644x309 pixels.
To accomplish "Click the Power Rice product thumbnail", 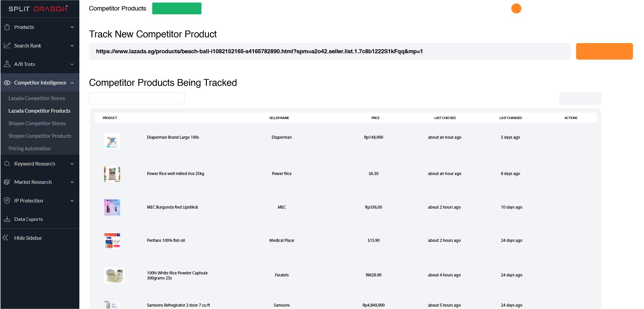I will (112, 174).
